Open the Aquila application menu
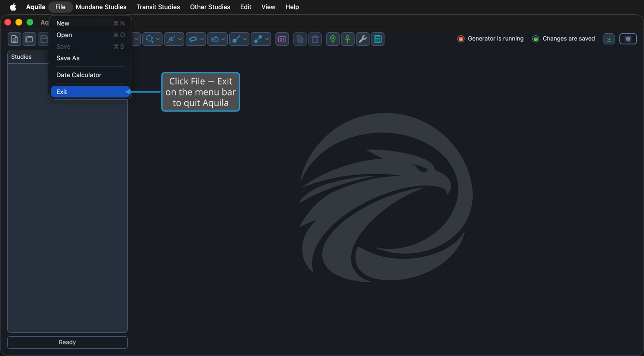This screenshot has width=644, height=356. (x=36, y=7)
